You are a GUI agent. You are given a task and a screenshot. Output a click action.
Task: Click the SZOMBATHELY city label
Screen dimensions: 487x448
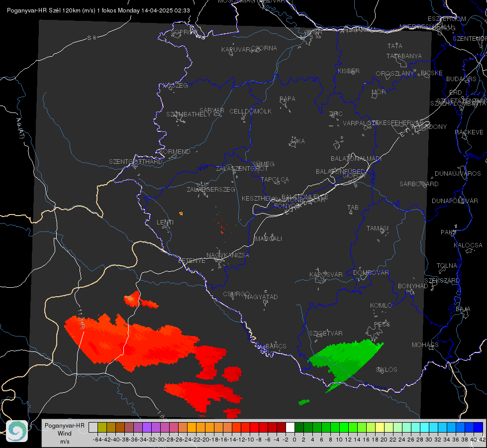tap(189, 114)
